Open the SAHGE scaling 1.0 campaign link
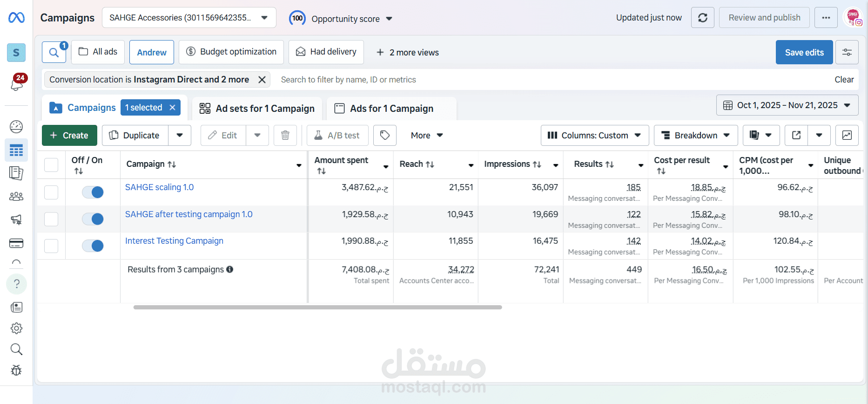Viewport: 868px width, 404px height. pyautogui.click(x=159, y=187)
